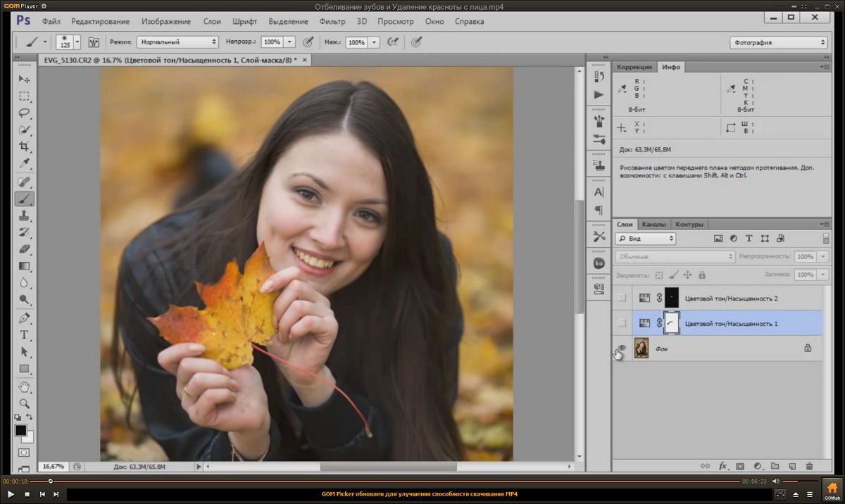The height and width of the screenshot is (504, 845).
Task: Open the Фотография workspace dropdown
Action: pos(778,42)
